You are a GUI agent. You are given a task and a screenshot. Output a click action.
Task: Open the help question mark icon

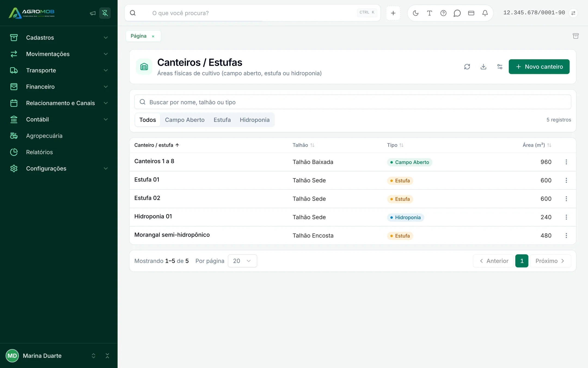[443, 13]
